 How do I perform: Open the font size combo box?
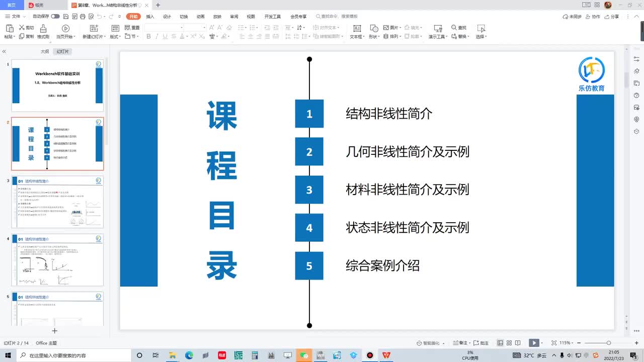point(194,28)
